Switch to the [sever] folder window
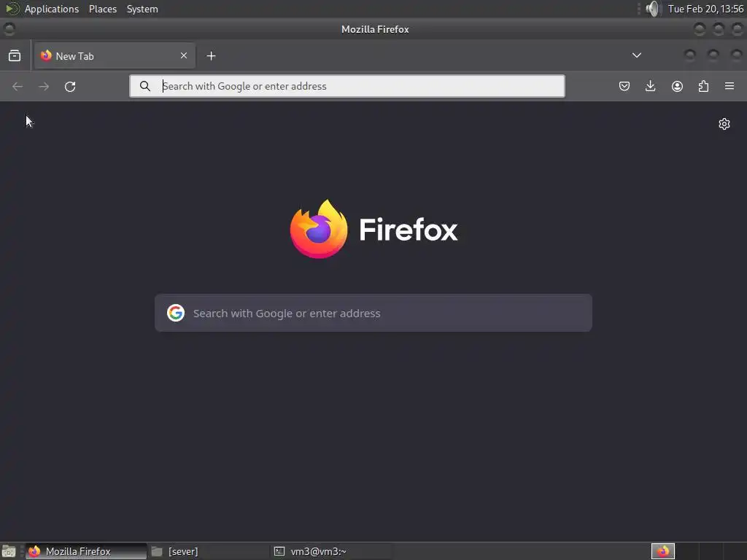Screen dimensions: 747x560 pyautogui.click(x=208, y=551)
